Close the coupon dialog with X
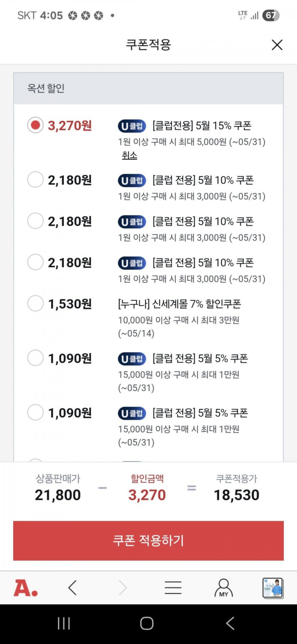Screen dimensions: 297x644 tap(277, 45)
